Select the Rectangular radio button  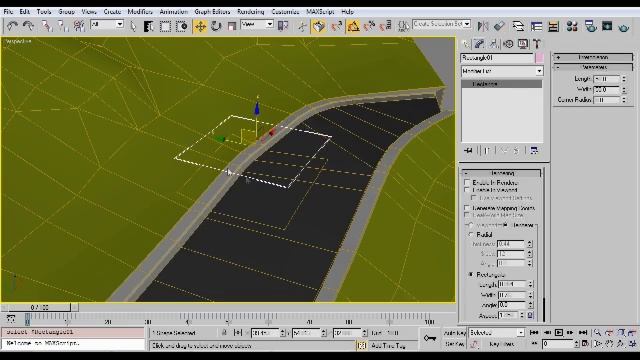[x=471, y=275]
